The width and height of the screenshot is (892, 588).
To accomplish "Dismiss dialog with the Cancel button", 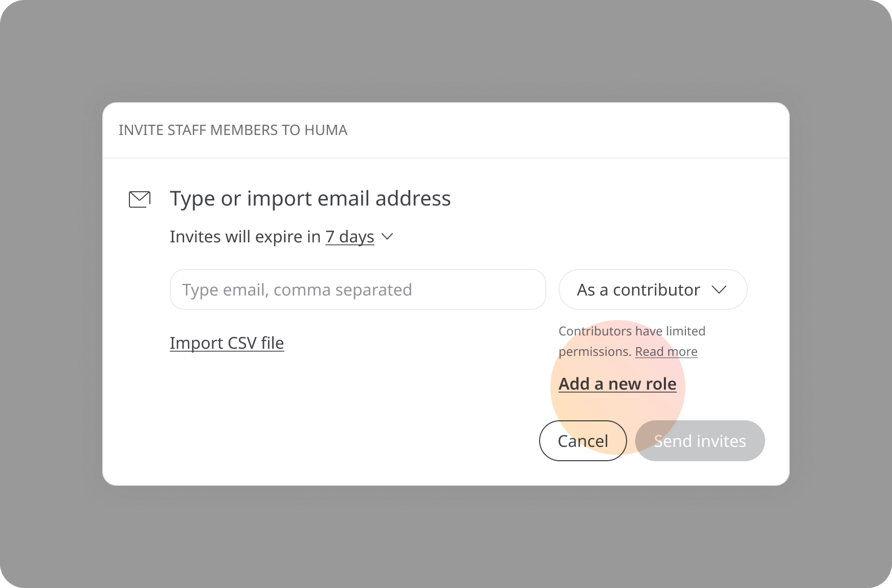I will coord(583,441).
